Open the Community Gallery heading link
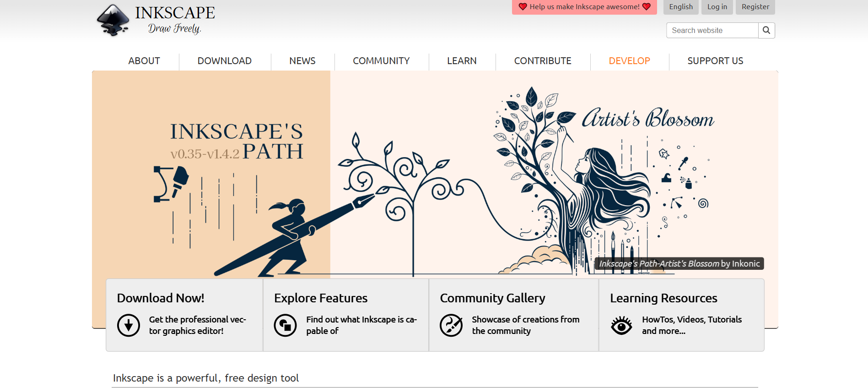868x388 pixels. pos(492,298)
